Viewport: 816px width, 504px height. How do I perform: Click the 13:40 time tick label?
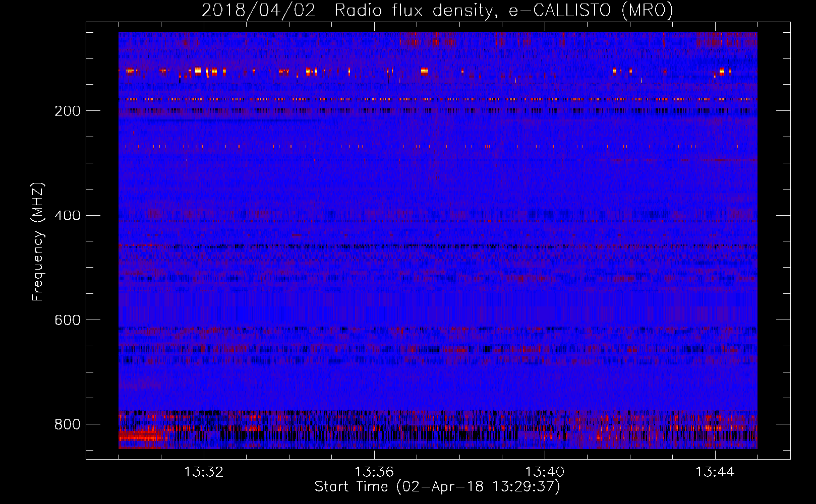545,472
